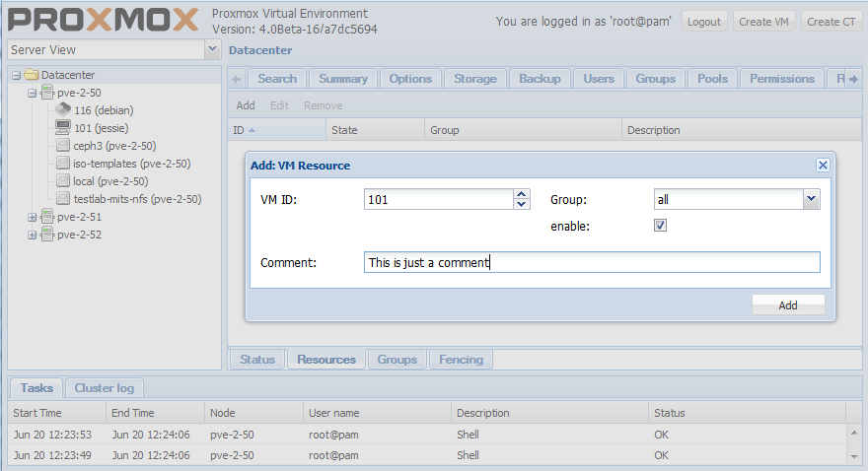Click the iso-templates storage icon

click(63, 164)
